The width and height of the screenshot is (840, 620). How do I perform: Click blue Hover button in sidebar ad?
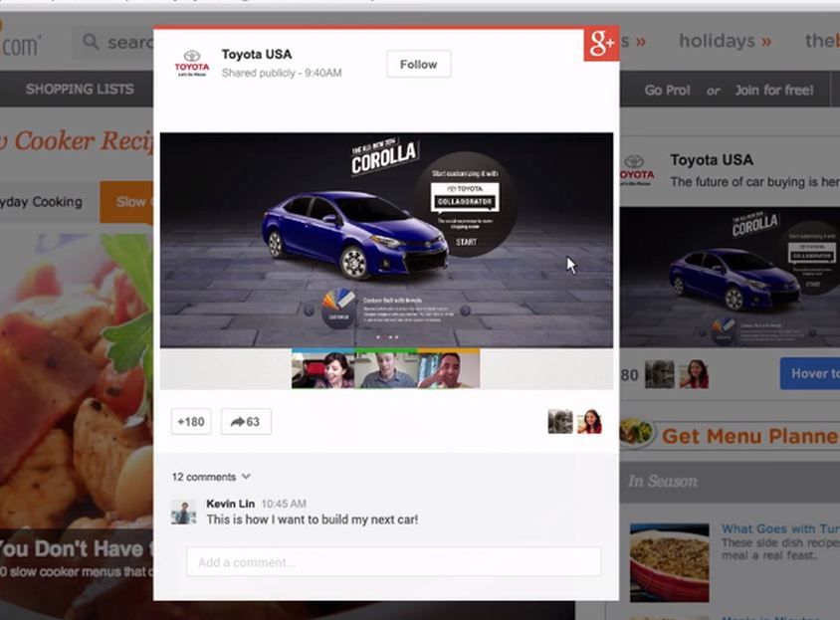810,373
